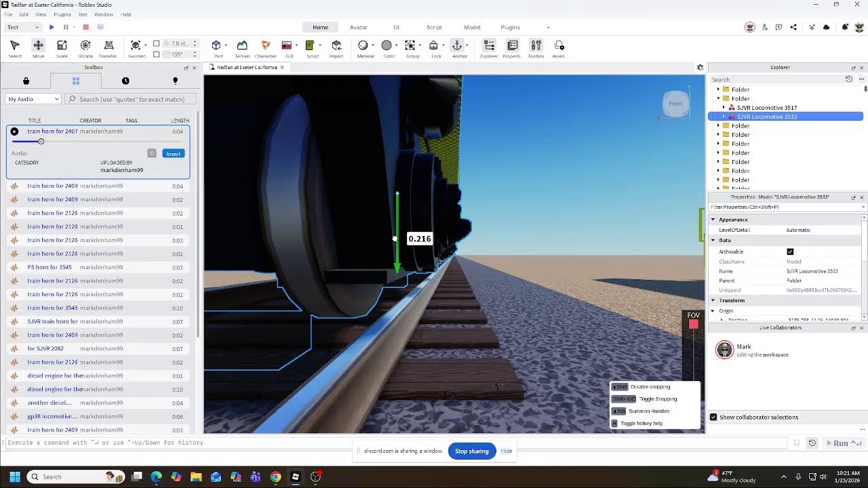Open the Asset Manager button
This screenshot has height=488, width=868.
tap(559, 48)
